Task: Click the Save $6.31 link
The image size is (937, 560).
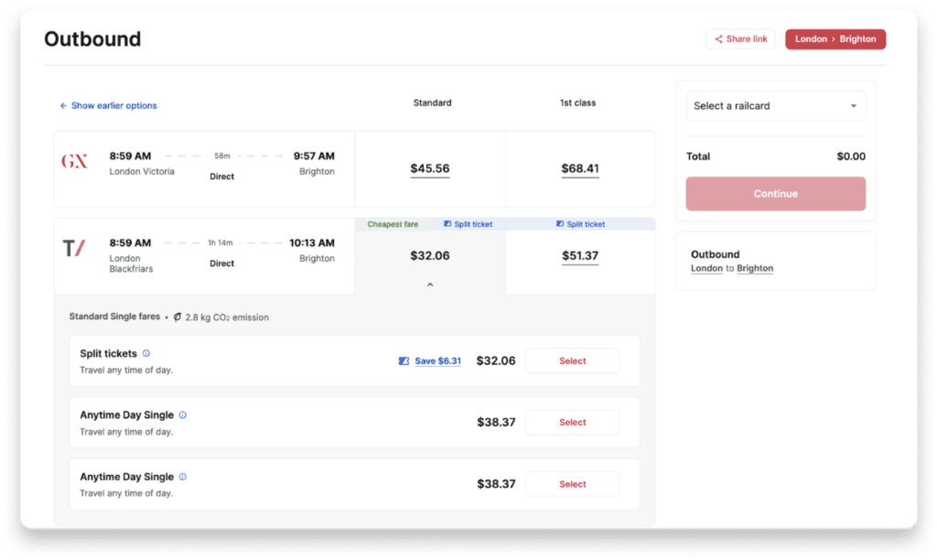Action: pos(438,361)
